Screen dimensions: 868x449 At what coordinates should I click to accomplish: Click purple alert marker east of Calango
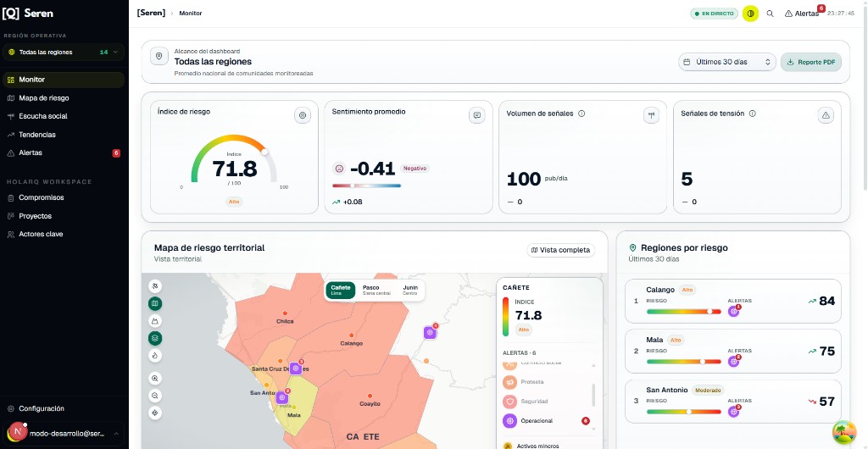point(430,332)
